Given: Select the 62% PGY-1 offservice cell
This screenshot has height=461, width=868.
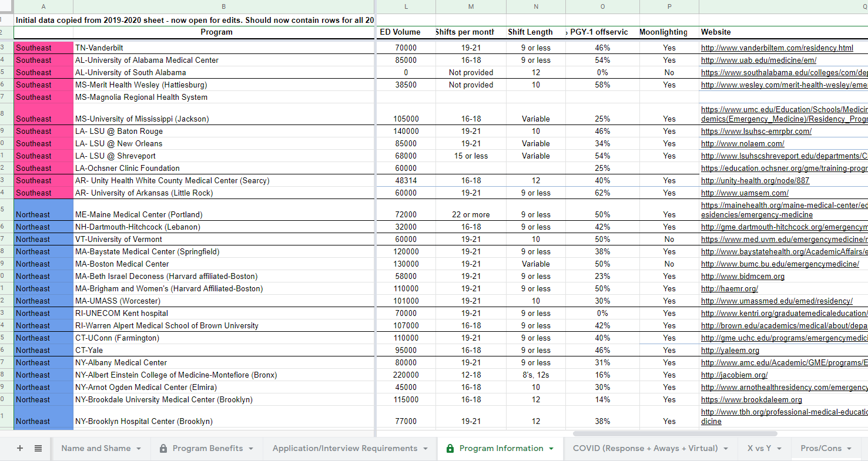Looking at the screenshot, I should pos(602,193).
